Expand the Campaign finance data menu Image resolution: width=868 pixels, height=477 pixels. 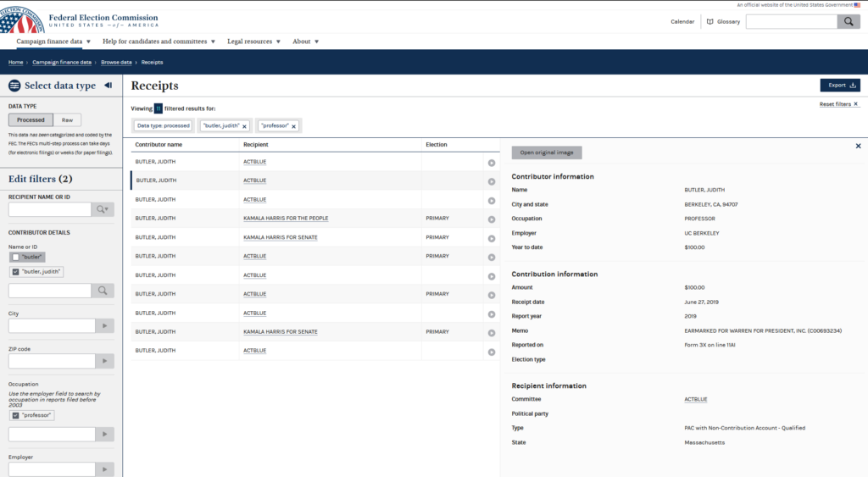(x=53, y=42)
